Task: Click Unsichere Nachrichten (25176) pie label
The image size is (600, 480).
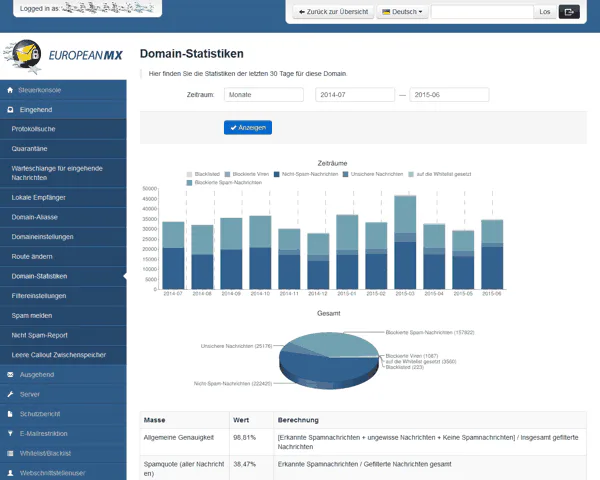Action: point(236,346)
